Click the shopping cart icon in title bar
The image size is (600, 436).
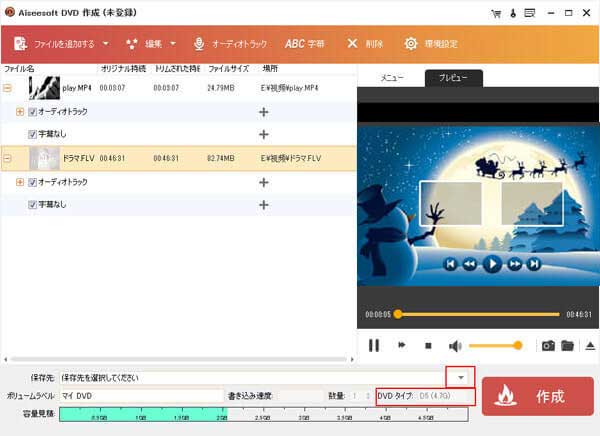point(496,12)
